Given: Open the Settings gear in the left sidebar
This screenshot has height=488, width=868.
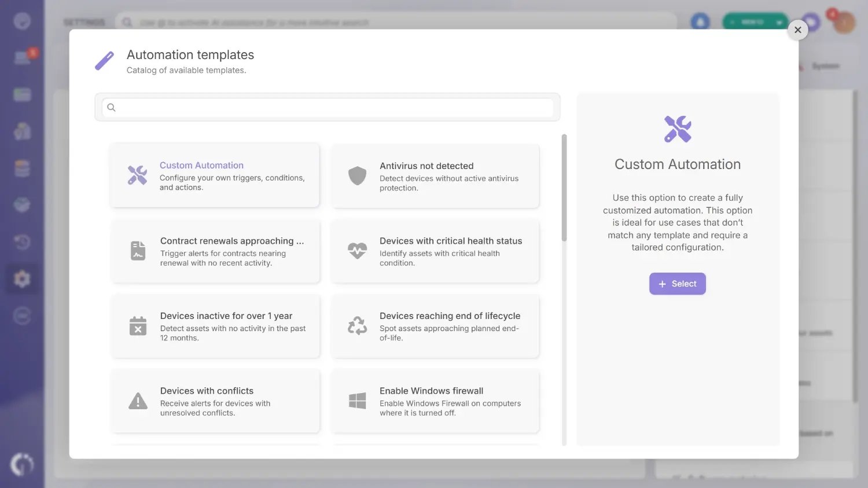Looking at the screenshot, I should [x=22, y=278].
